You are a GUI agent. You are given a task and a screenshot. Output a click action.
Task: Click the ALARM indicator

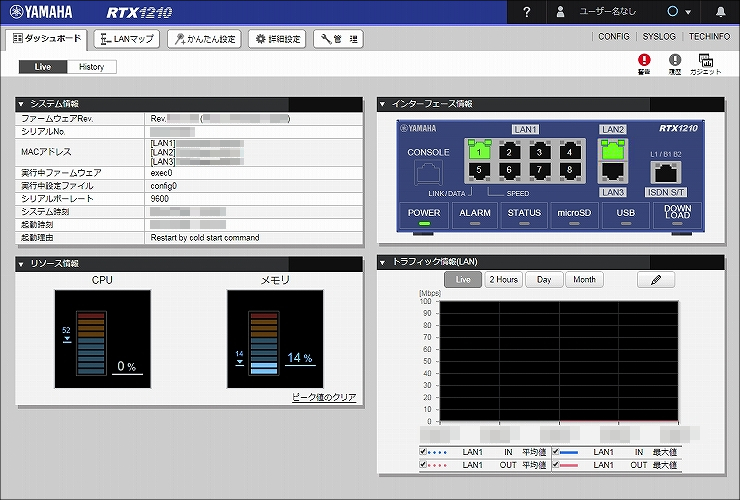pos(475,215)
